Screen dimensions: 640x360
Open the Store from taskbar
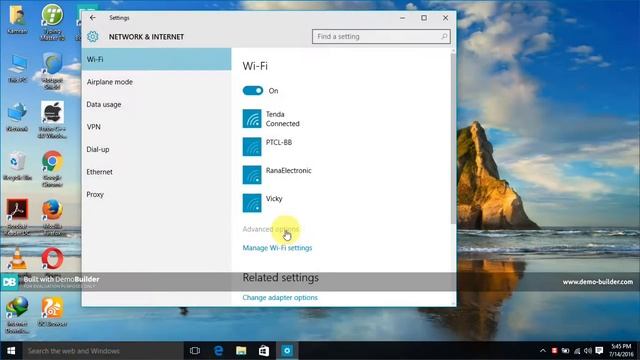[264, 351]
